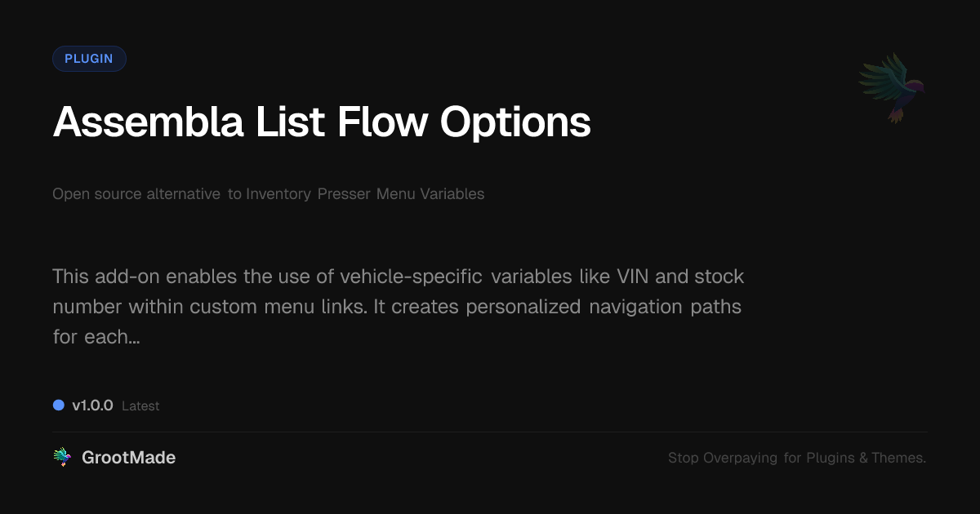Click the horizontal divider above the footer
The height and width of the screenshot is (514, 980).
tap(490, 432)
